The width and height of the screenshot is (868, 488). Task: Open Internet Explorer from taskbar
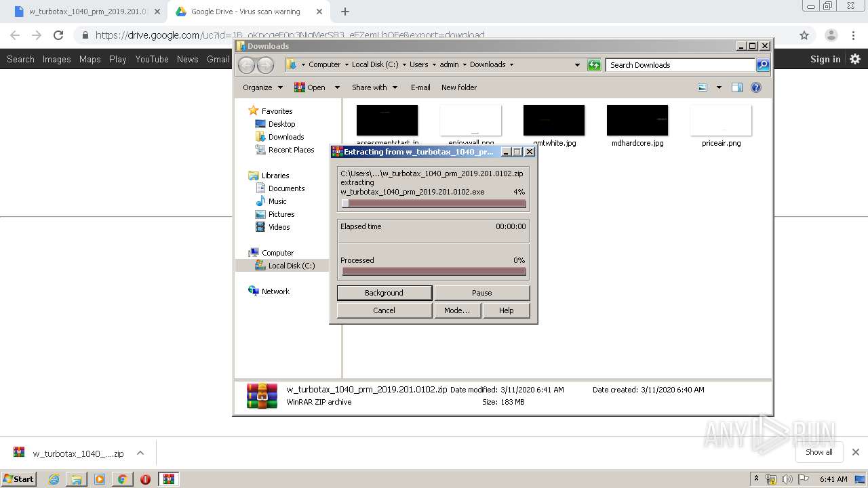54,479
